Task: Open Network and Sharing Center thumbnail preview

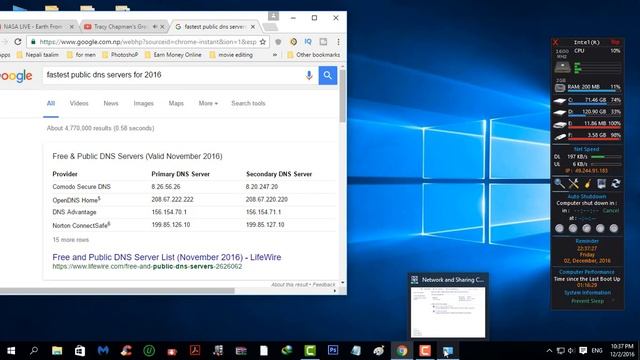Action: (x=448, y=312)
